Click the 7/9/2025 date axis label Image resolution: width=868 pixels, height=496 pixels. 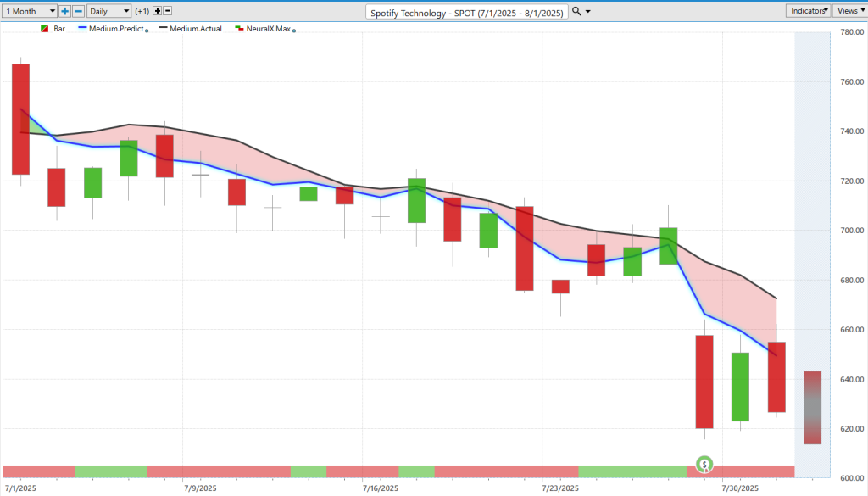[200, 488]
